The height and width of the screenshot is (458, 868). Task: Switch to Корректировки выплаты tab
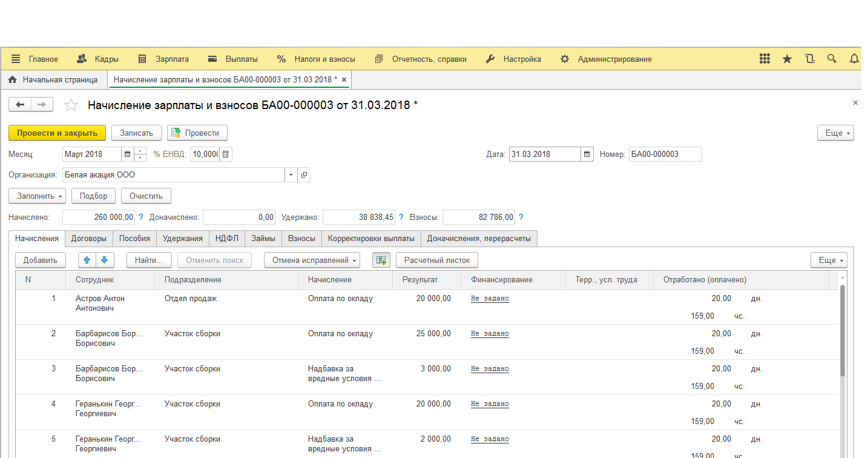click(371, 238)
